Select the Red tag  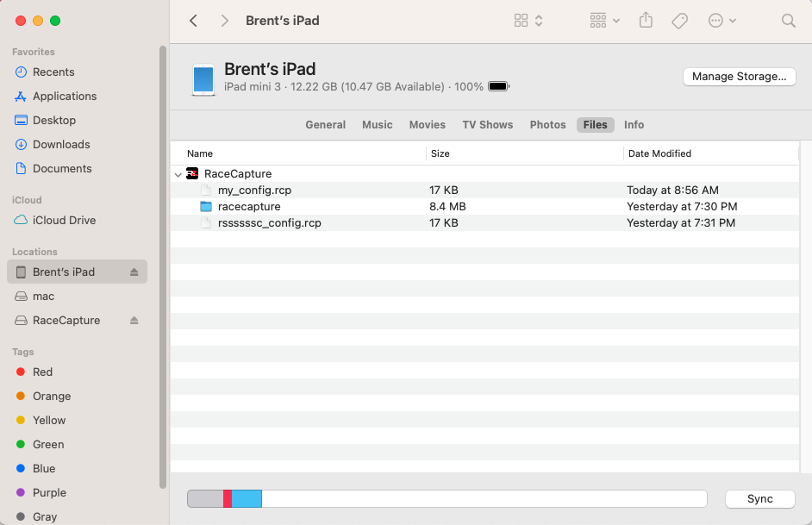(x=78, y=372)
